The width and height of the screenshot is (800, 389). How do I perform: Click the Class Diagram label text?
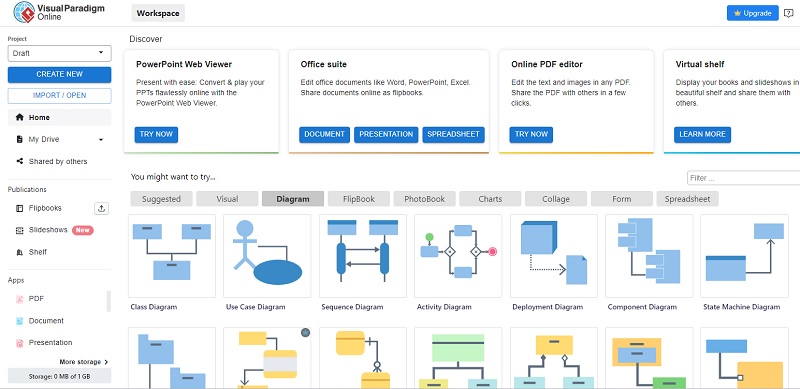pyautogui.click(x=154, y=307)
